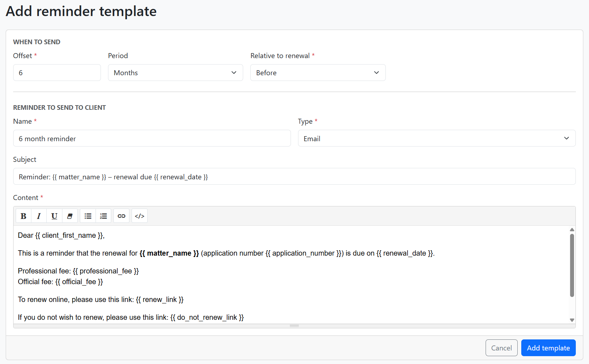Open the Type dropdown showing Email
Image resolution: width=589 pixels, height=364 pixels.
click(436, 138)
